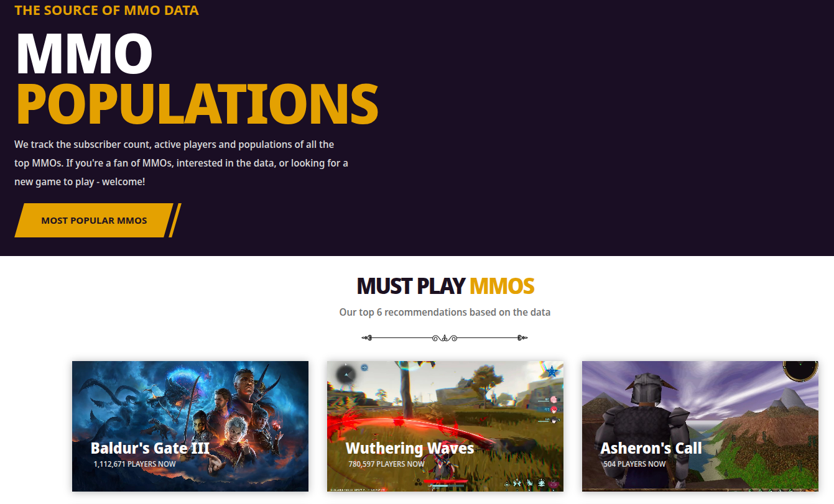Click the party portrait icons in Wuthering Waves image
Image resolution: width=834 pixels, height=504 pixels.
tap(554, 410)
